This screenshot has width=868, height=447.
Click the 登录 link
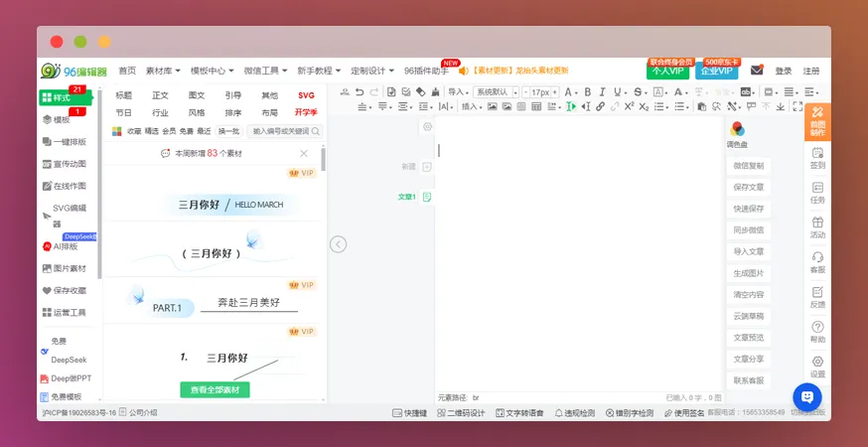click(x=784, y=71)
